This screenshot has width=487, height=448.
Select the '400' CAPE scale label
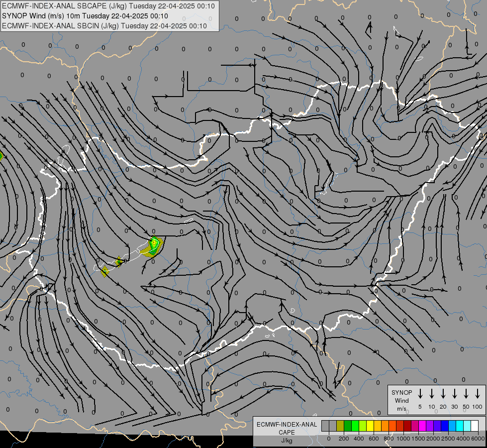pyautogui.click(x=359, y=439)
